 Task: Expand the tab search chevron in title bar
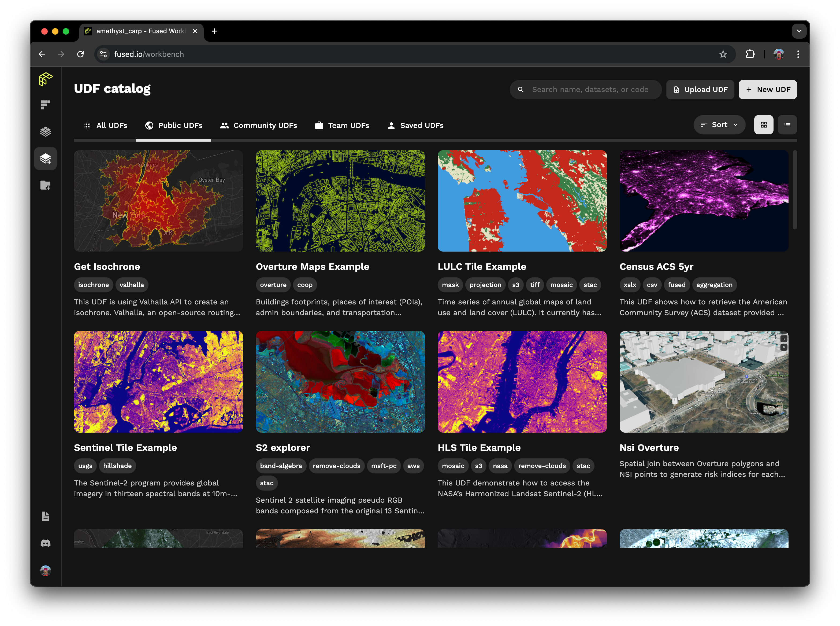tap(799, 31)
